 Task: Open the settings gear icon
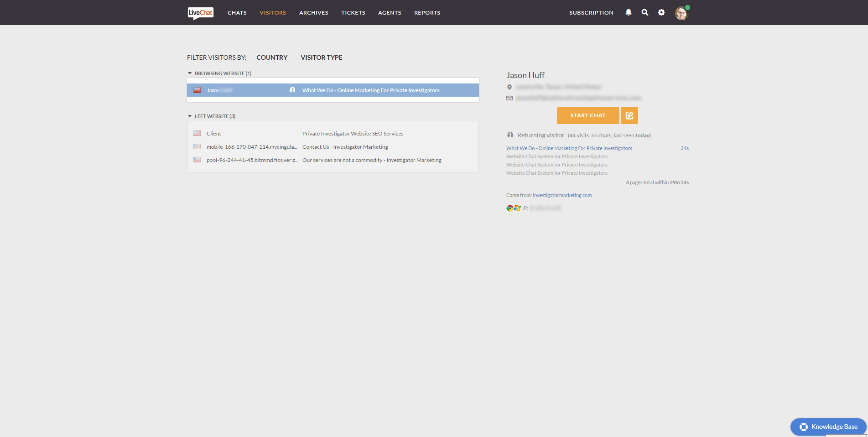click(661, 12)
